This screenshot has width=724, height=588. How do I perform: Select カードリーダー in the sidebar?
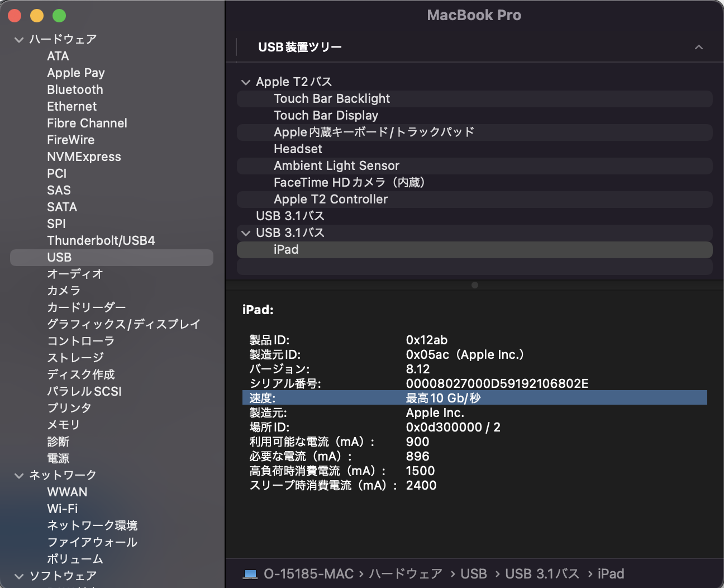tap(87, 307)
